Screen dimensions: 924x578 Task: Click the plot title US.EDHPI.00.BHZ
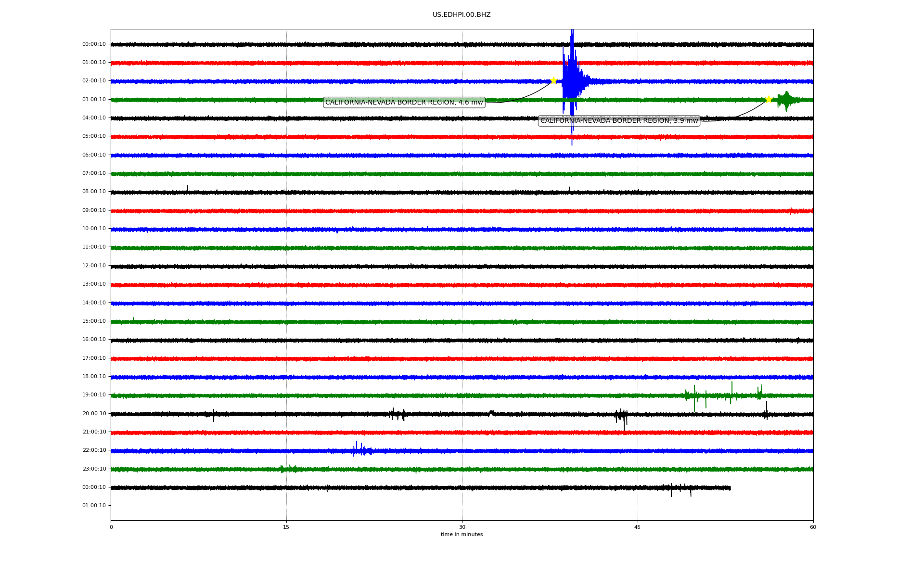pos(462,15)
